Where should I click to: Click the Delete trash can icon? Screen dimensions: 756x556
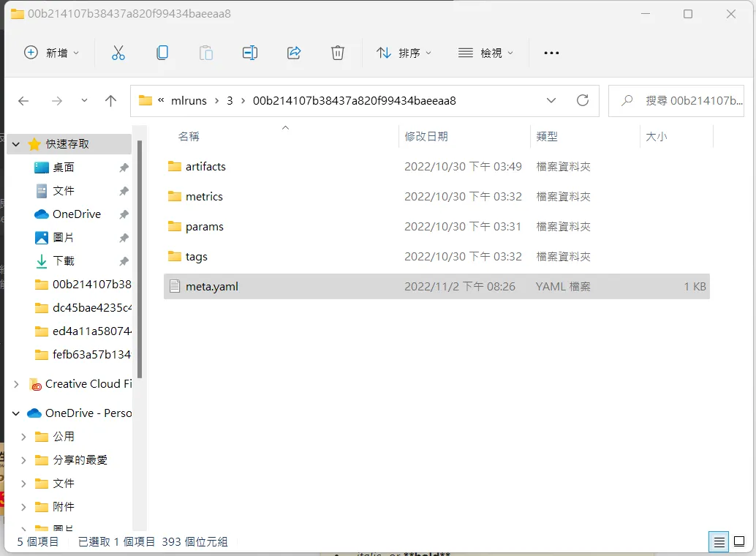[x=338, y=53]
